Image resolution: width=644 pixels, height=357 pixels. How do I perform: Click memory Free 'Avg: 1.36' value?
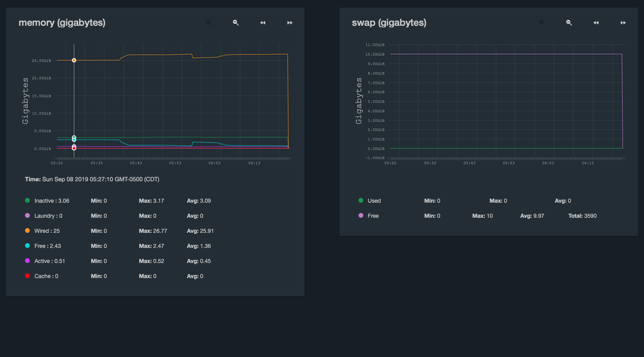199,246
